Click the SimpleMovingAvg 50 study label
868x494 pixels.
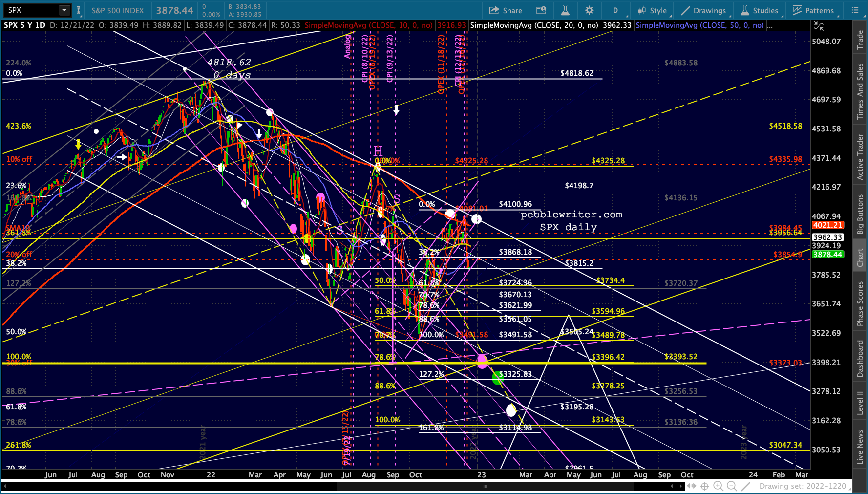tap(700, 25)
